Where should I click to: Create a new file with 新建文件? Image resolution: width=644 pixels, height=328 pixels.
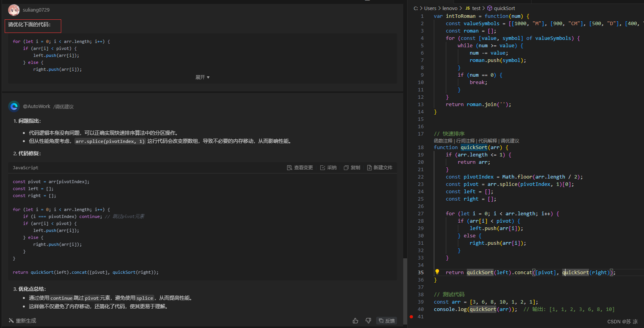click(x=380, y=168)
